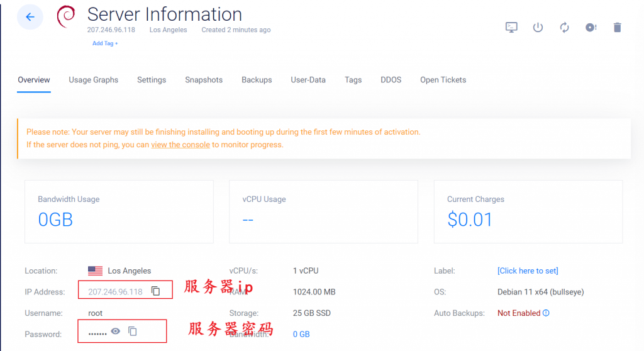Open the DDOS tab
This screenshot has height=351, width=644.
pyautogui.click(x=391, y=80)
